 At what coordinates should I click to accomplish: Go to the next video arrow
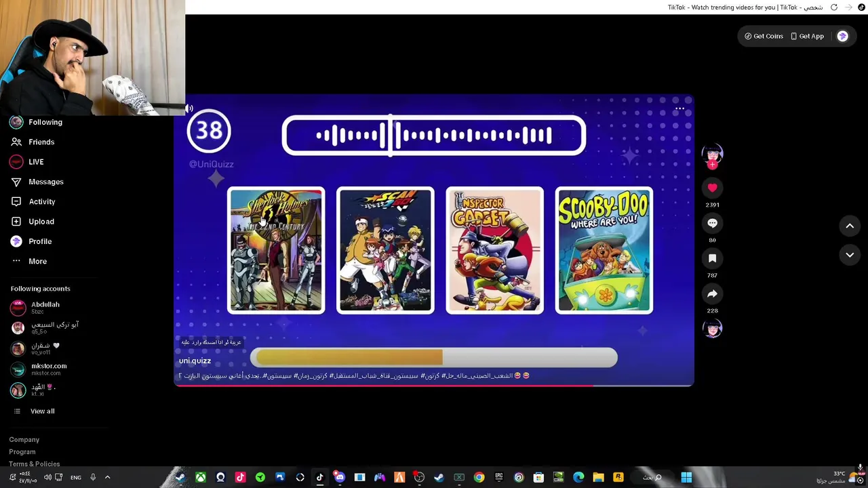coord(850,255)
